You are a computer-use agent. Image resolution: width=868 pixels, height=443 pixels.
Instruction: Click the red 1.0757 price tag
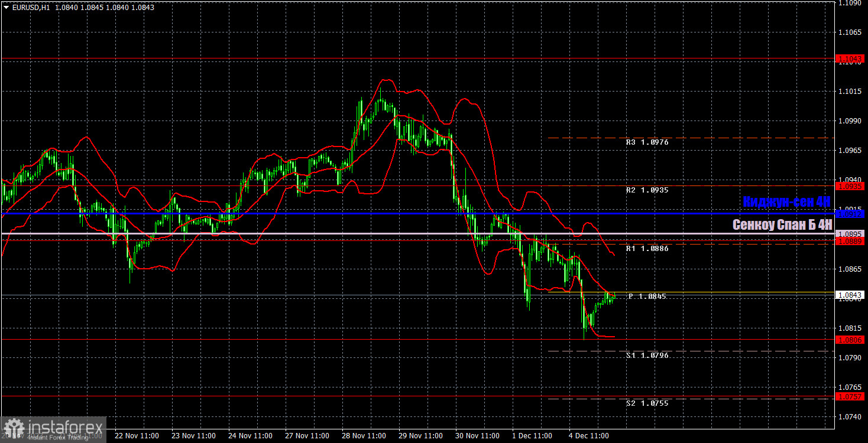(850, 396)
